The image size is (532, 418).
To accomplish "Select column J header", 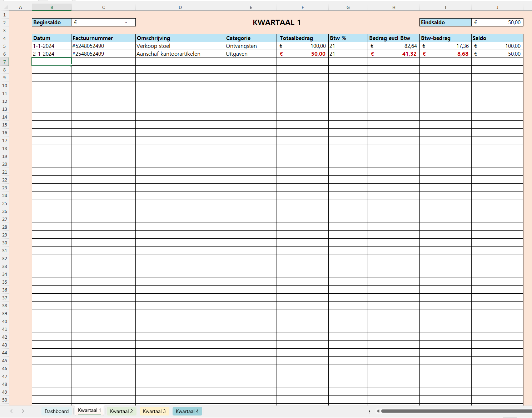I will point(497,7).
